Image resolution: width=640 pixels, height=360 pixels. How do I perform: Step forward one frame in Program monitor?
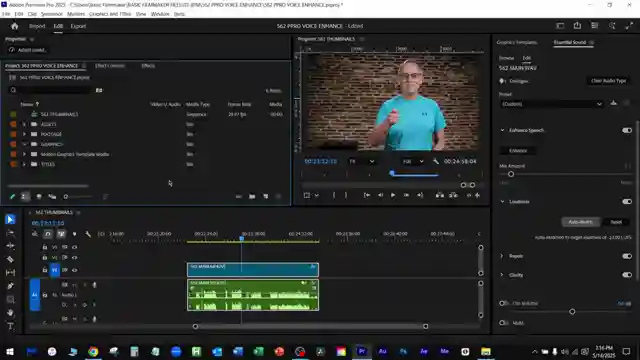tap(407, 196)
